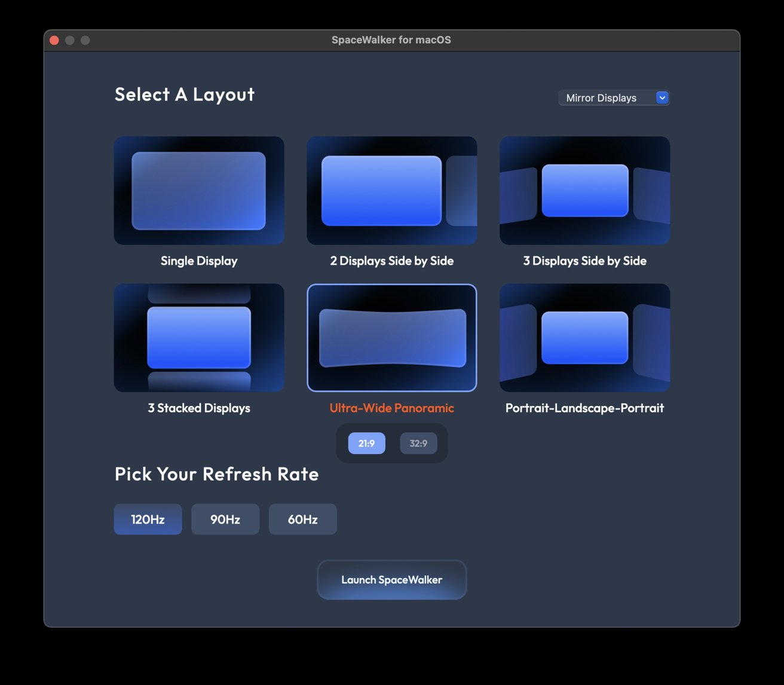Select the Single Display layout thumbnail

pos(199,190)
